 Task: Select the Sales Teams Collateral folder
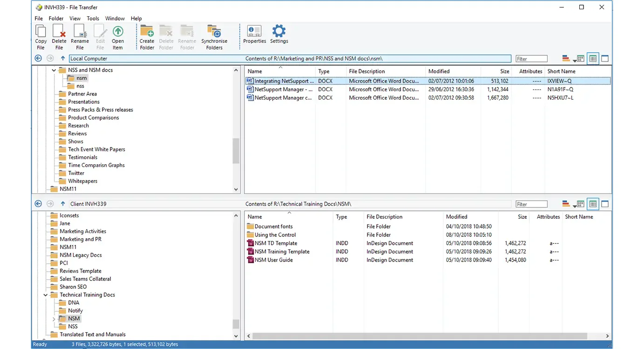click(x=85, y=279)
